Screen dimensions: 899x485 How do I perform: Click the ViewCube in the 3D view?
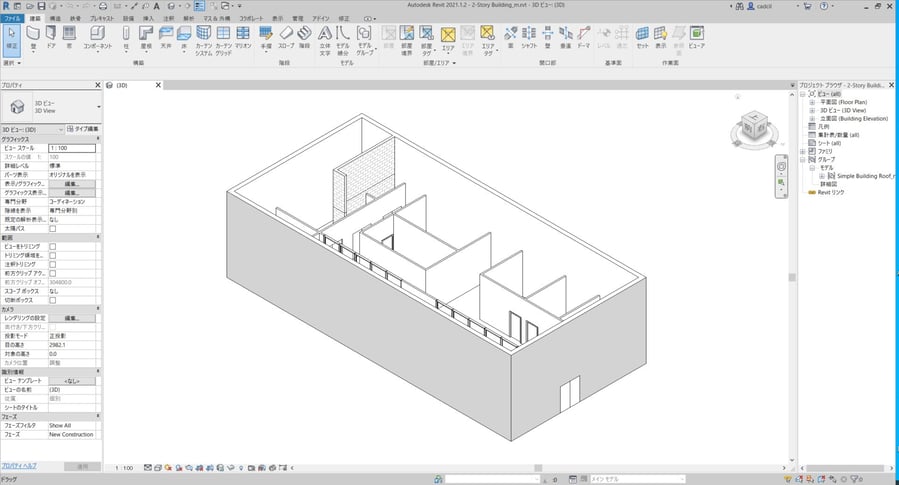(x=755, y=128)
